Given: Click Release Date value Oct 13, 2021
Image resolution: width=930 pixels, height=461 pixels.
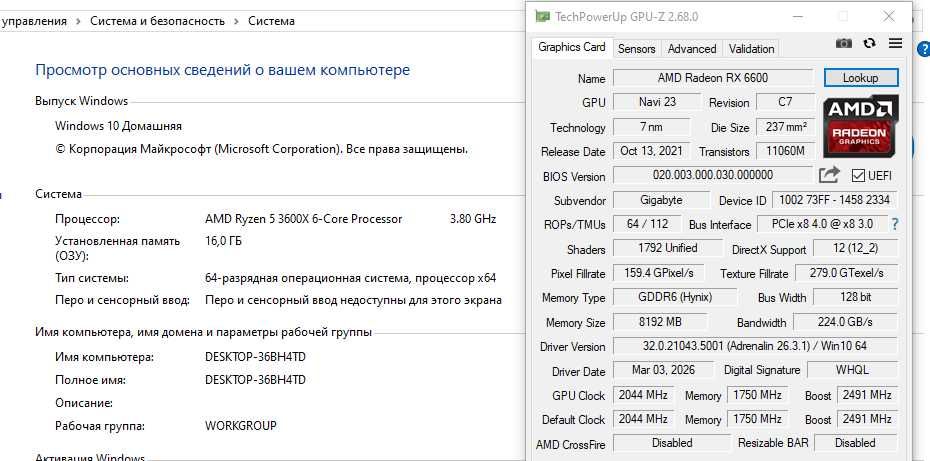Looking at the screenshot, I should [x=651, y=151].
